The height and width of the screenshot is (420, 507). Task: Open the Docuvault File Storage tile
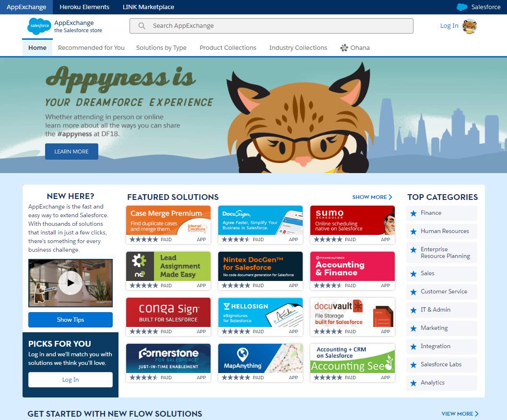353,317
